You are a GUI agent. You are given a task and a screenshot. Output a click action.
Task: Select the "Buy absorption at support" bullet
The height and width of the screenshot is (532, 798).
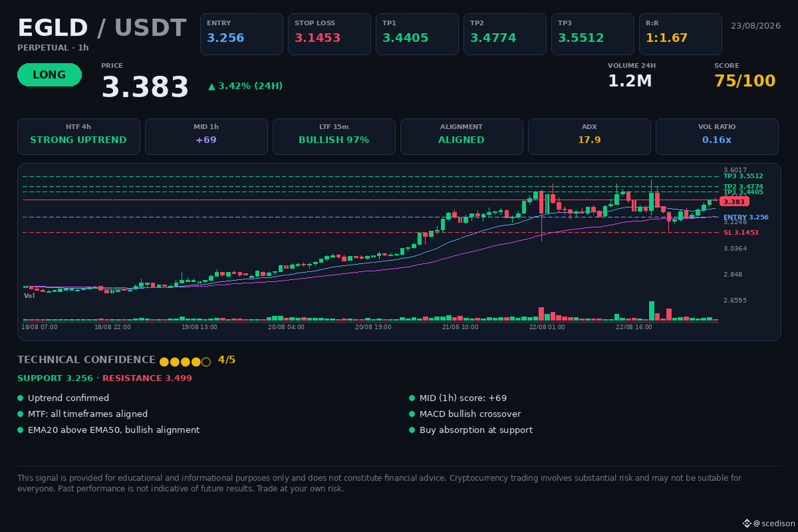[x=471, y=430]
